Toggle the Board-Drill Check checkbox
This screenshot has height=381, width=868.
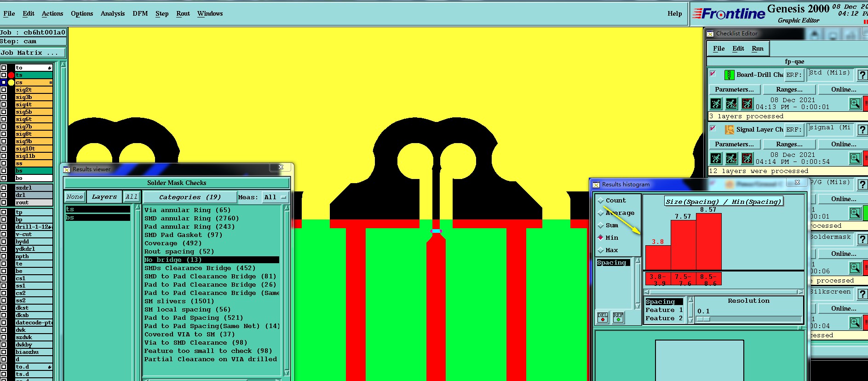[713, 74]
